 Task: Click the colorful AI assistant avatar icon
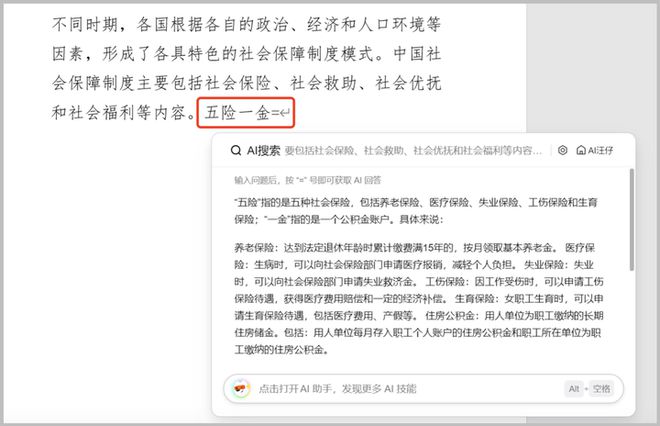[x=241, y=388]
